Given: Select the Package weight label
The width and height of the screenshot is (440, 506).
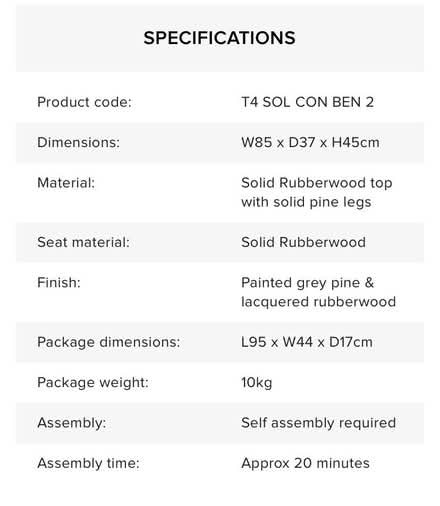Looking at the screenshot, I should pyautogui.click(x=93, y=382).
